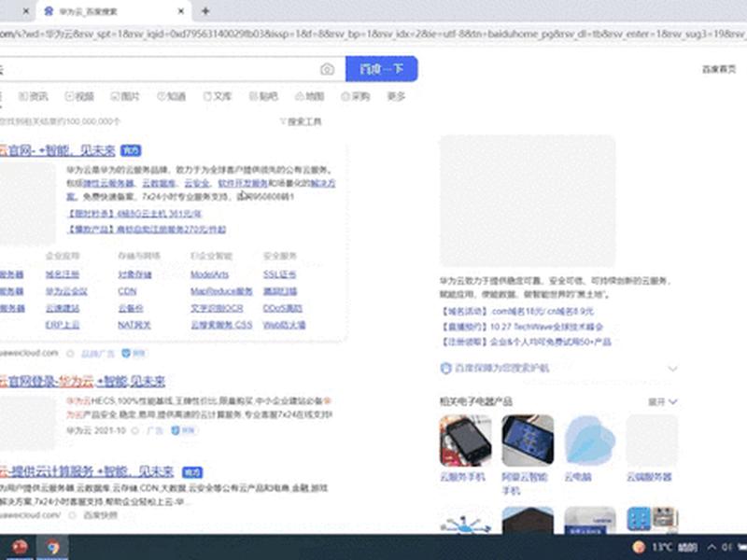Open the 云服务手机 product thumbnail

465,441
